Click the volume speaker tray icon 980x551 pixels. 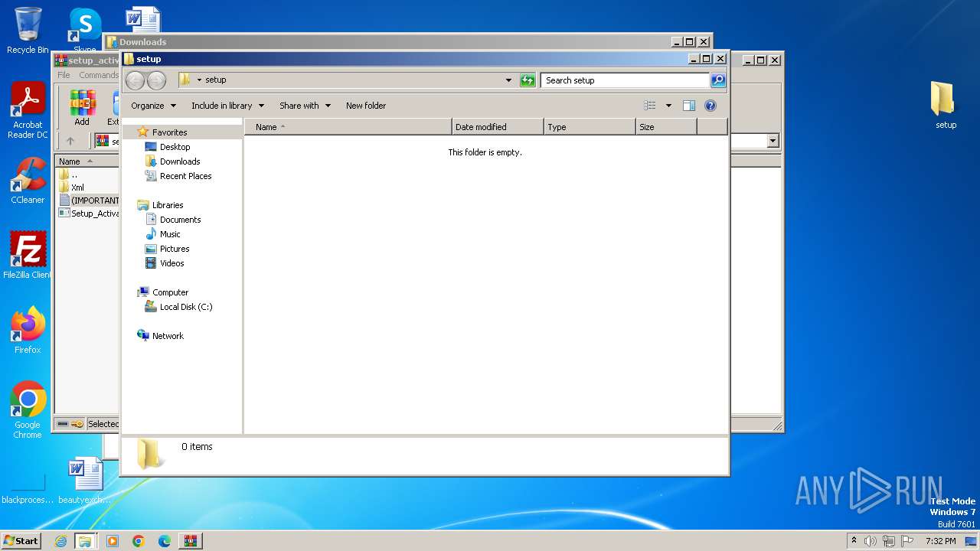[871, 541]
